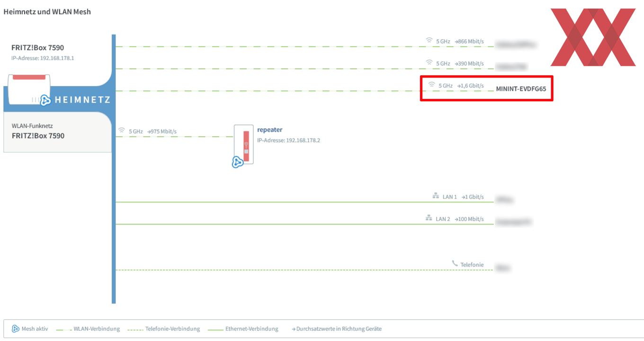The width and height of the screenshot is (644, 341).
Task: Select IP-Adresse 192.168.178.1 text
Action: click(43, 58)
